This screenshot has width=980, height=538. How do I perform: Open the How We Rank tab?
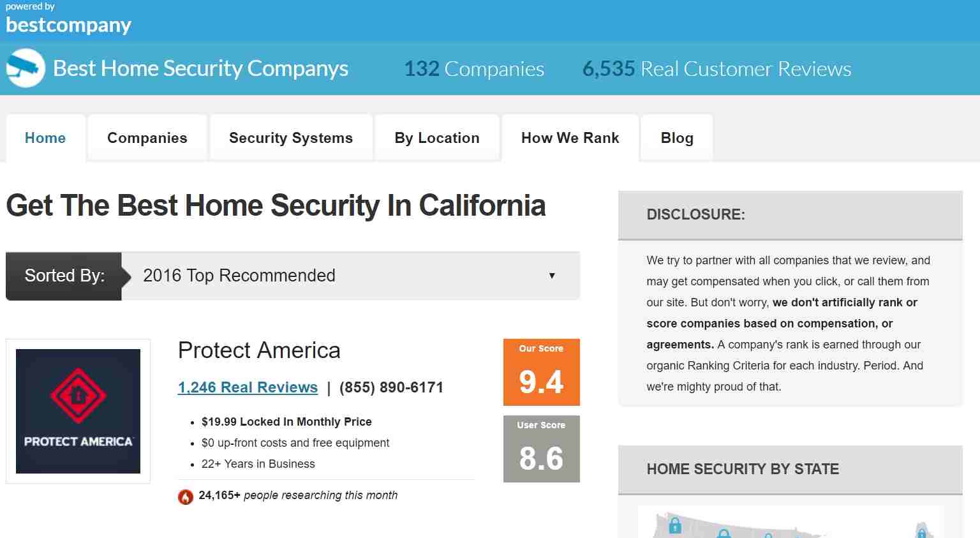570,138
